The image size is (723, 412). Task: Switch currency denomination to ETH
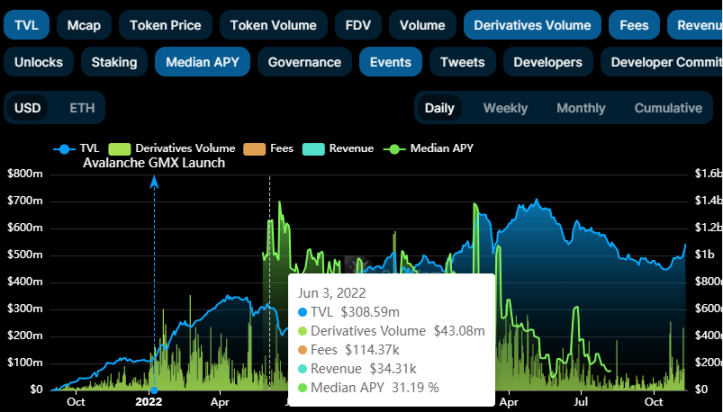[82, 108]
